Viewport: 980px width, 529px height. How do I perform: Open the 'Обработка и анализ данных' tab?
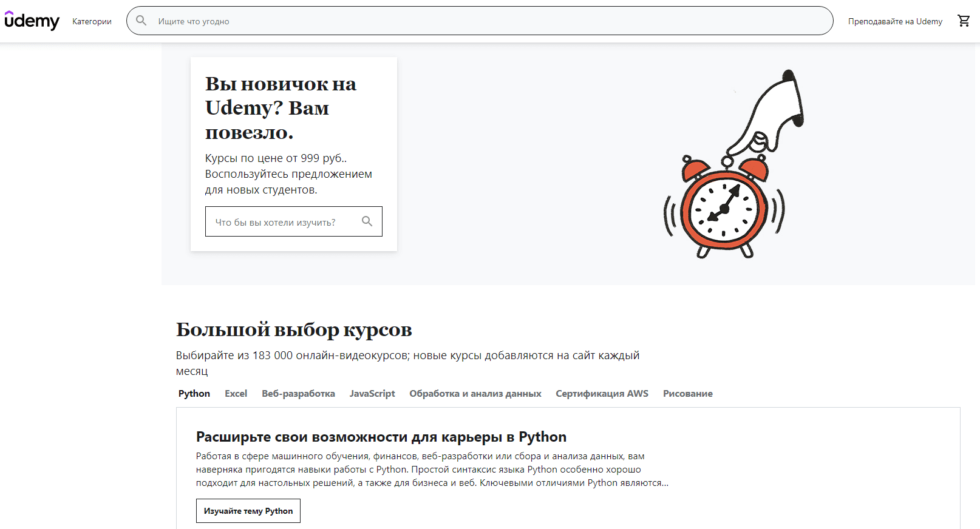475,394
